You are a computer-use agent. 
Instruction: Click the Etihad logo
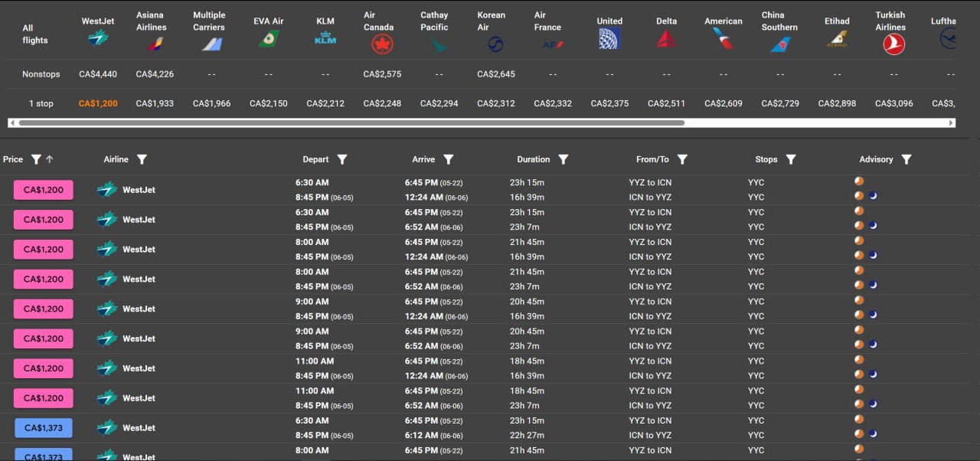pyautogui.click(x=837, y=38)
